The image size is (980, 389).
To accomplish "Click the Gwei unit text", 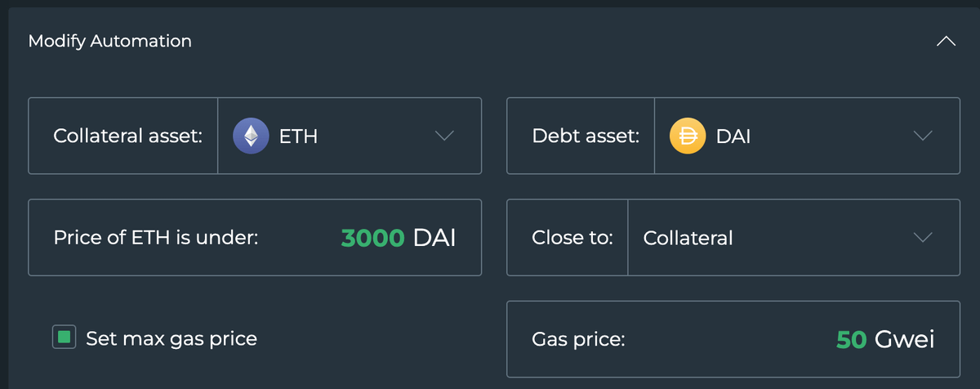I will click(905, 339).
